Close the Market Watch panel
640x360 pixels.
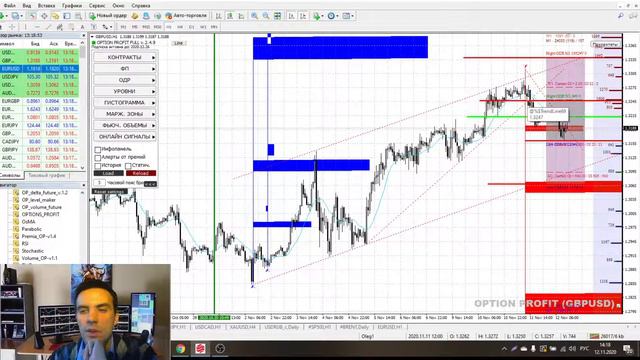point(83,36)
